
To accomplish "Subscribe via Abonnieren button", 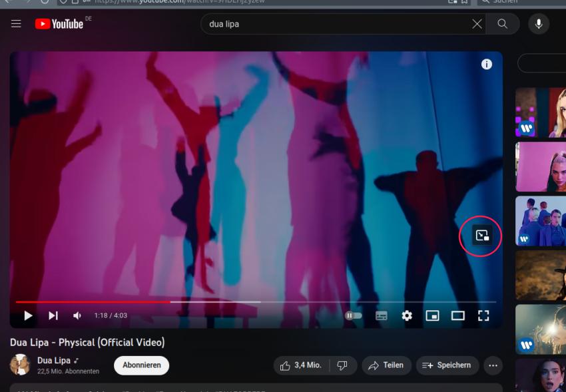I will tap(141, 365).
